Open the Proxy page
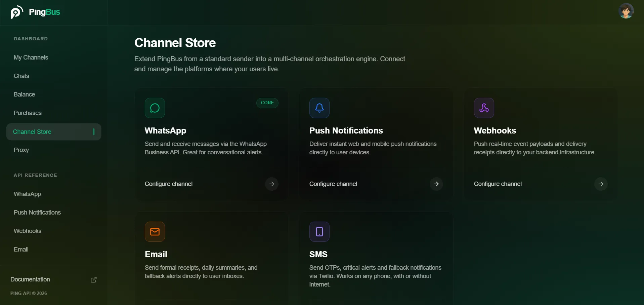644x305 pixels. click(x=21, y=150)
